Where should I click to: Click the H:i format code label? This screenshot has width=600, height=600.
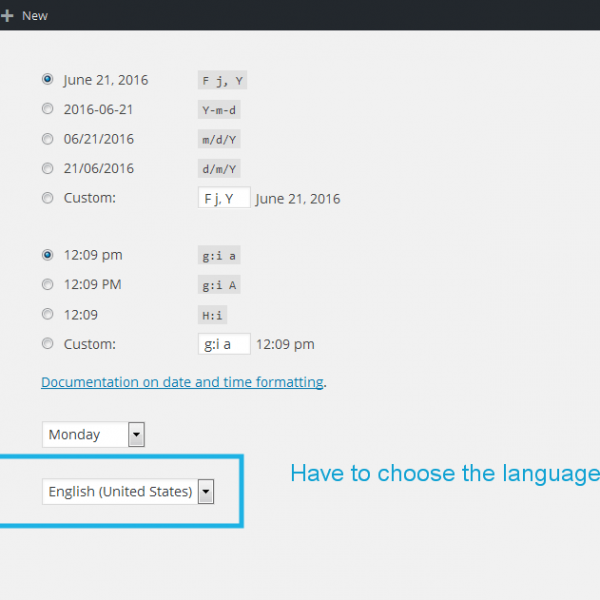212,315
